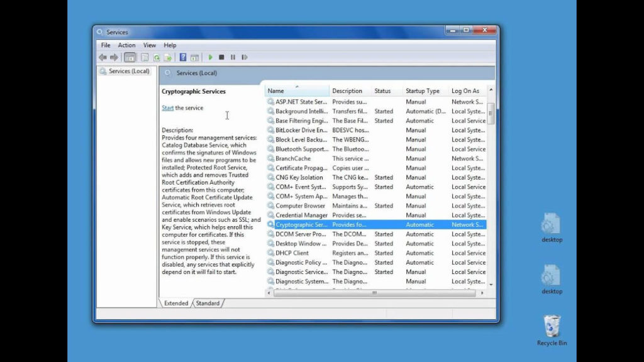644x362 pixels.
Task: Click the Services (Local) pane header
Action: [x=327, y=73]
